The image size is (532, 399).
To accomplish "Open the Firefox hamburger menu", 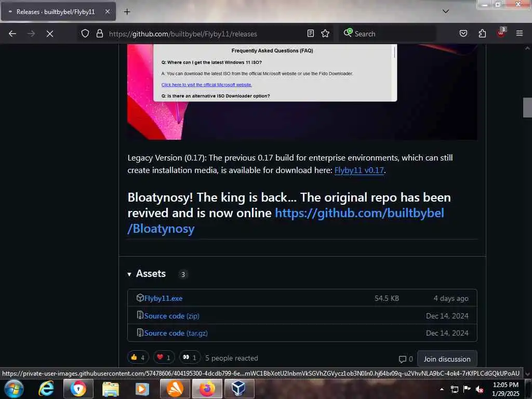I will [520, 33].
